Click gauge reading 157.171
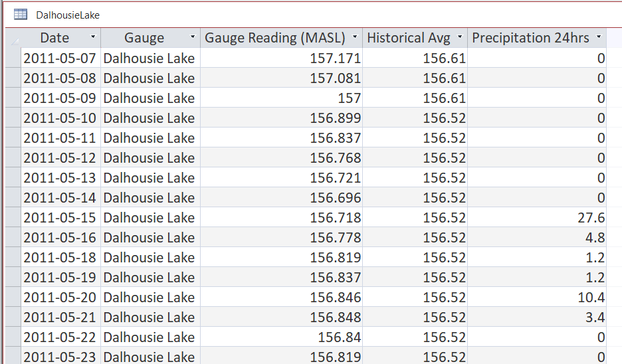Image resolution: width=622 pixels, height=364 pixels. point(281,58)
